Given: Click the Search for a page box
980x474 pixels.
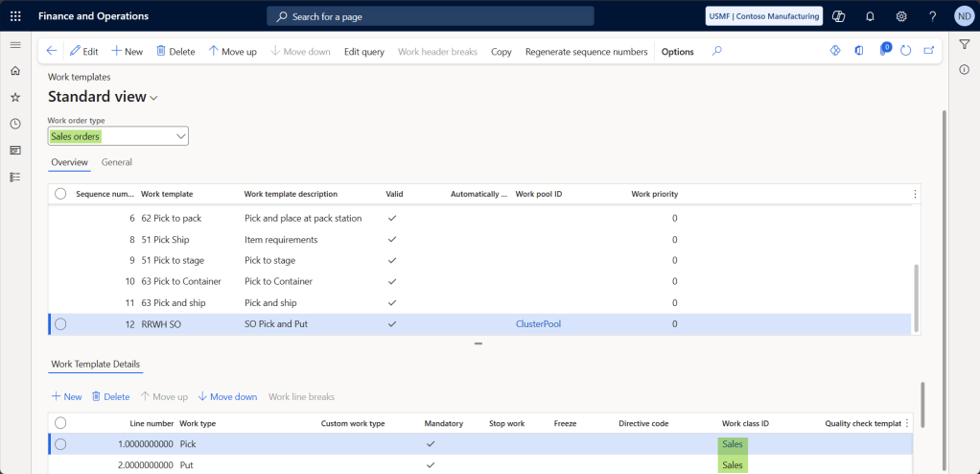Looking at the screenshot, I should pyautogui.click(x=431, y=16).
